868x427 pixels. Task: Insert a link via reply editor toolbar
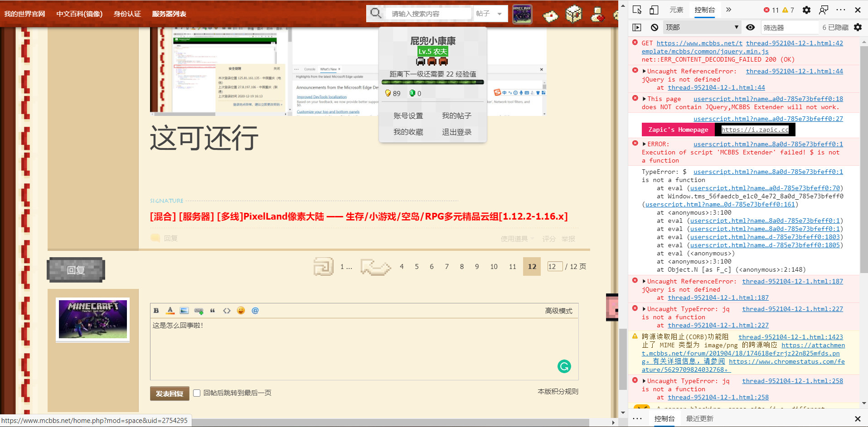(199, 311)
